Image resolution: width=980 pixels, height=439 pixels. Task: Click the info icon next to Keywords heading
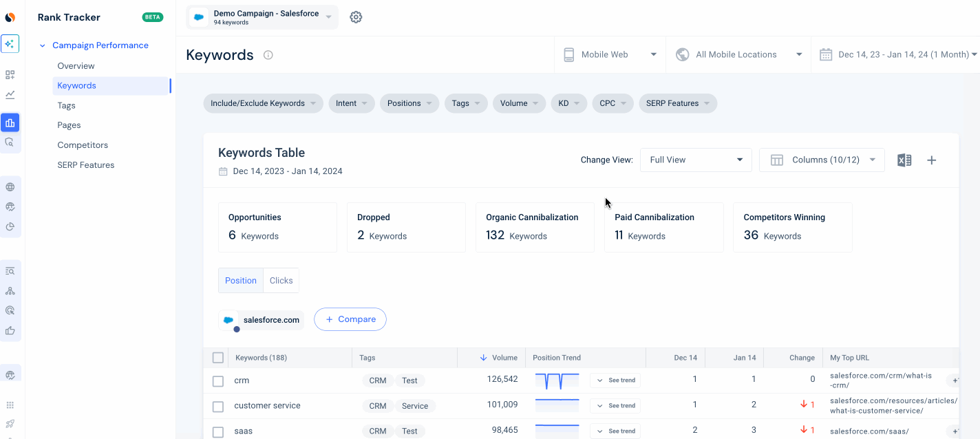pyautogui.click(x=268, y=55)
